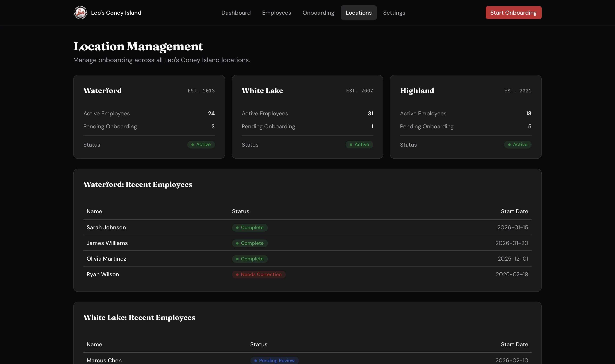Switch to the Employees section
This screenshot has height=364, width=615.
[x=276, y=13]
